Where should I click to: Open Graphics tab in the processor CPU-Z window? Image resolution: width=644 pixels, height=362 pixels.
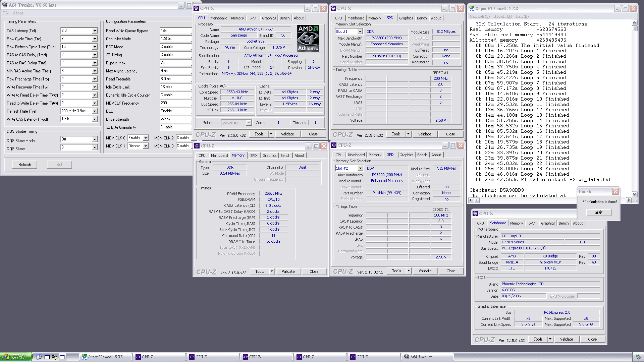point(269,18)
